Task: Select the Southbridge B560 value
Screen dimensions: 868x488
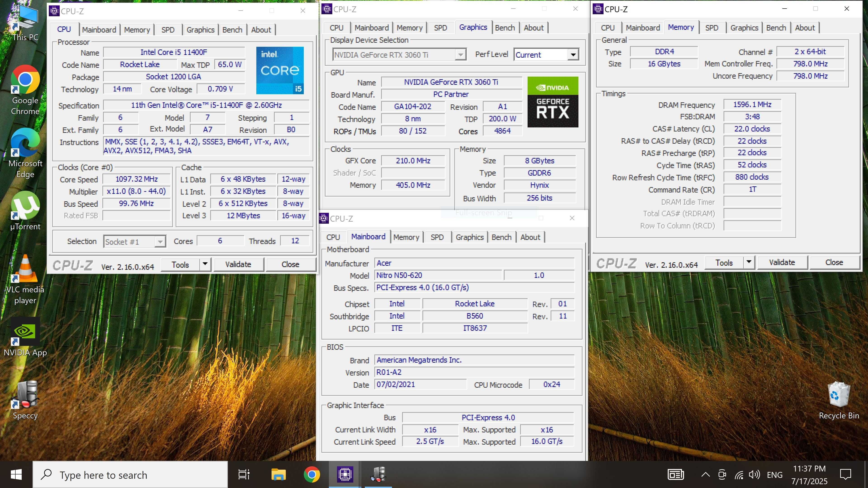Action: click(x=475, y=316)
